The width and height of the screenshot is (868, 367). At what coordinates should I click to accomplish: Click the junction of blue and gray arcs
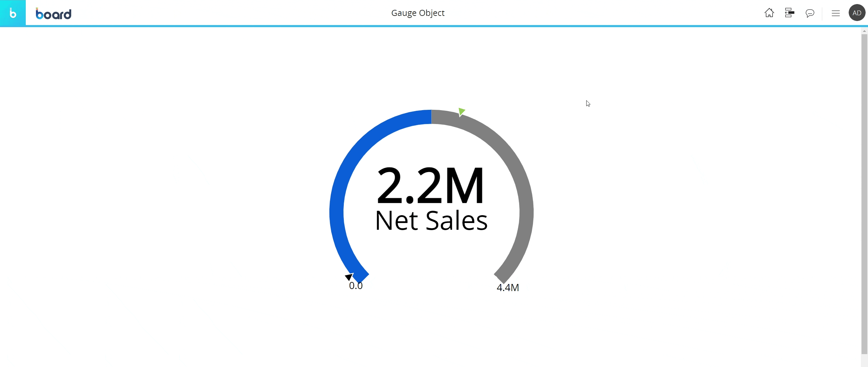pyautogui.click(x=431, y=117)
